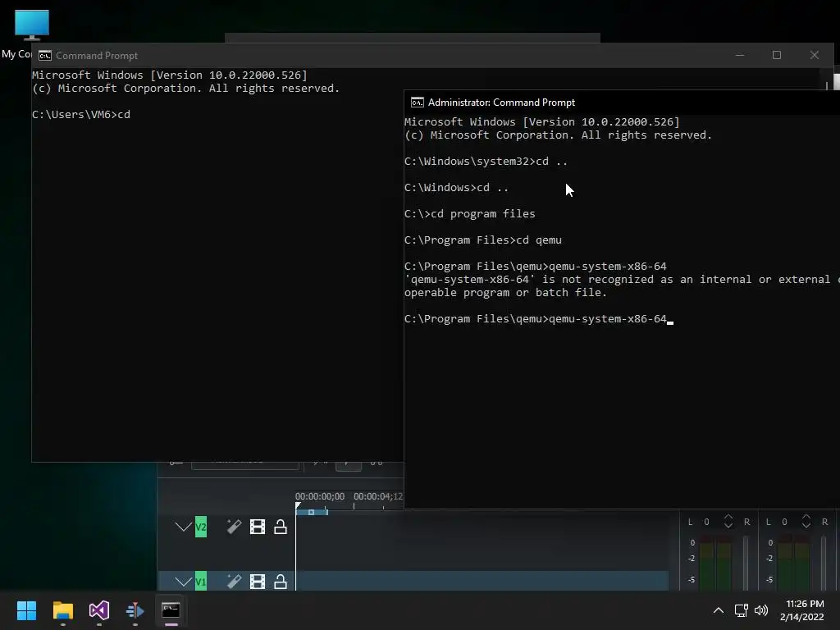Toggle effects on track V2
Viewport: 840px width, 630px height.
click(x=234, y=527)
